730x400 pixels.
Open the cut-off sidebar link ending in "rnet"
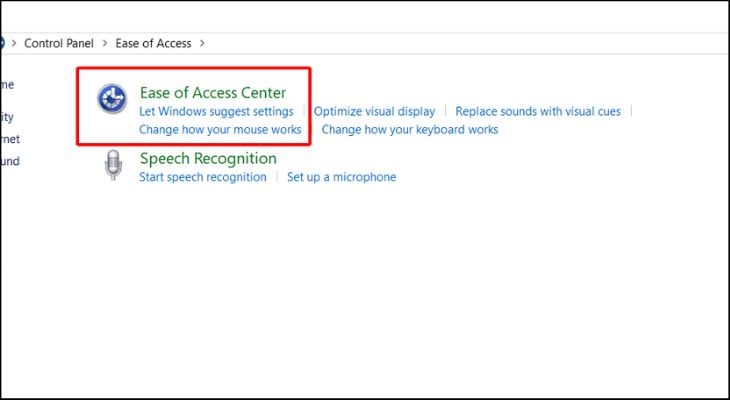click(x=9, y=139)
